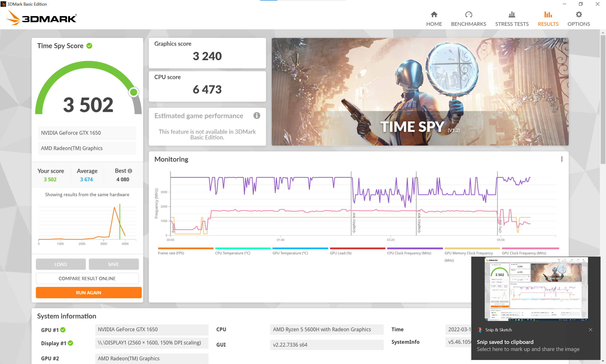Click info icon on Estimated game performance
The image size is (606, 364).
(x=257, y=115)
